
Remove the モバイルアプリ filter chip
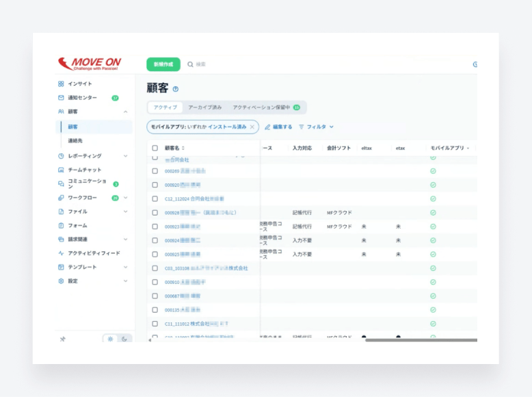click(x=252, y=127)
